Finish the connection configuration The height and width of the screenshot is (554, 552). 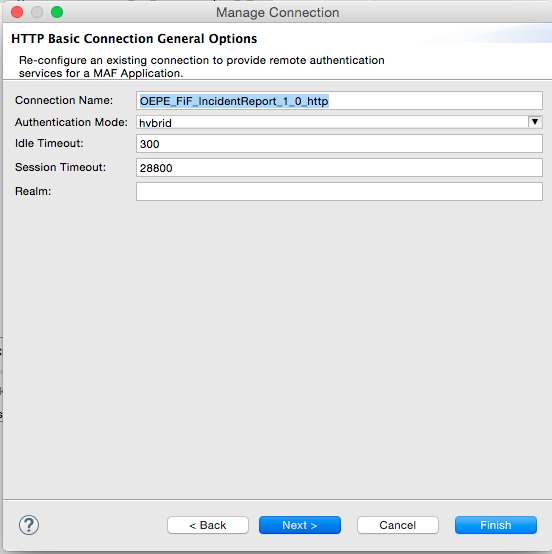coord(496,525)
